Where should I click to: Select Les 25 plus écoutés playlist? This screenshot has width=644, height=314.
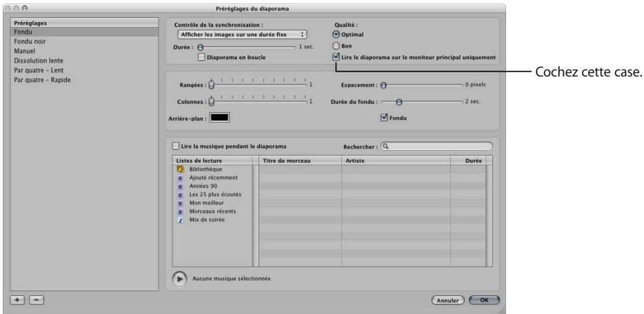pyautogui.click(x=213, y=194)
